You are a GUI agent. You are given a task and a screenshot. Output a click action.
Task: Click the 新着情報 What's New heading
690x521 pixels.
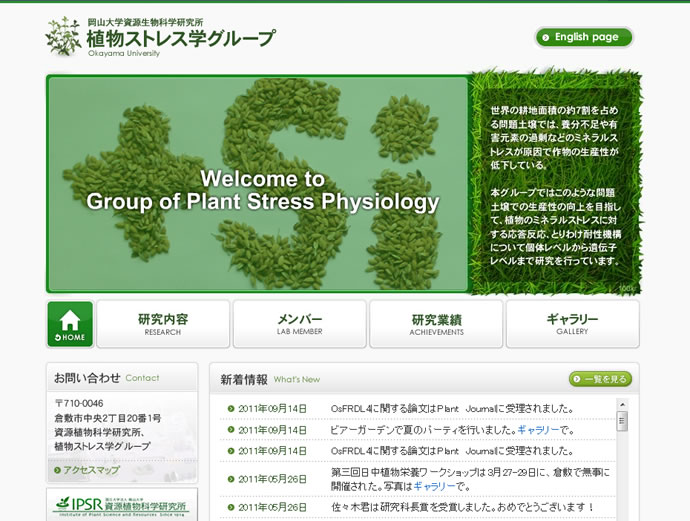(x=270, y=379)
